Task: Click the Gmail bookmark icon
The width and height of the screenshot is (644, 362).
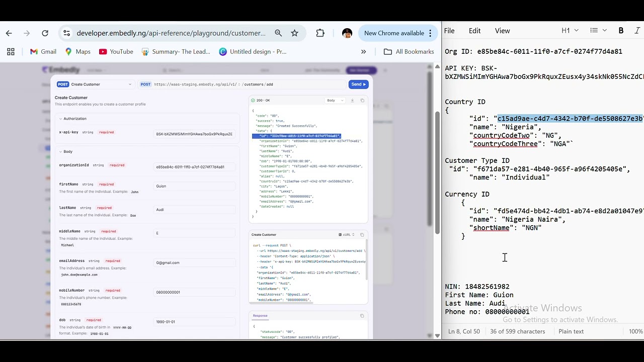Action: pyautogui.click(x=33, y=51)
